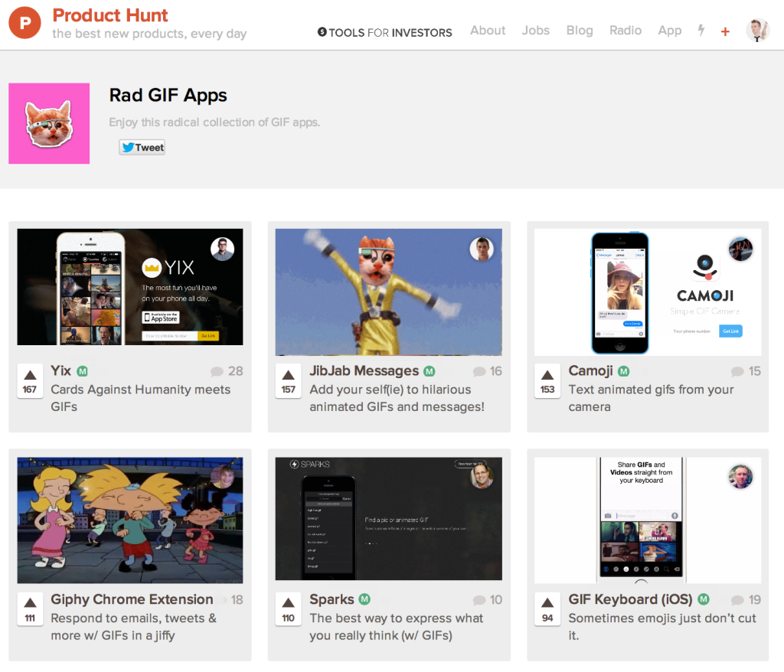The height and width of the screenshot is (672, 784).
Task: Click the maker badge next to Camoji
Action: click(x=623, y=371)
